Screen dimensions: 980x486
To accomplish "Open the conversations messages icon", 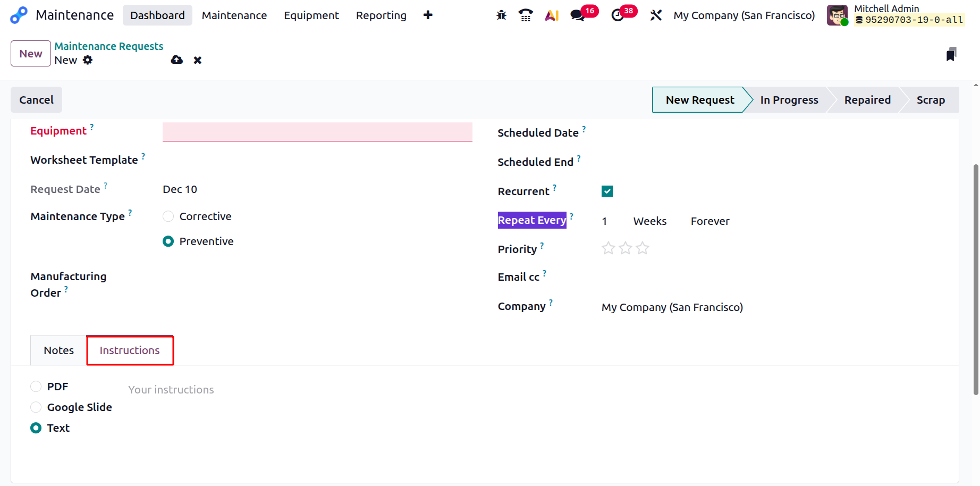I will coord(577,15).
